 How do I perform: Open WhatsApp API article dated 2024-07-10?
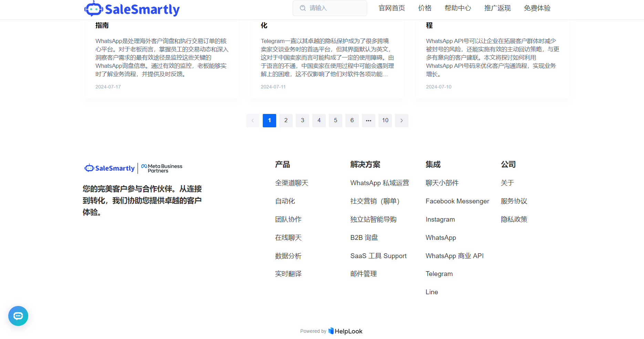(493, 59)
